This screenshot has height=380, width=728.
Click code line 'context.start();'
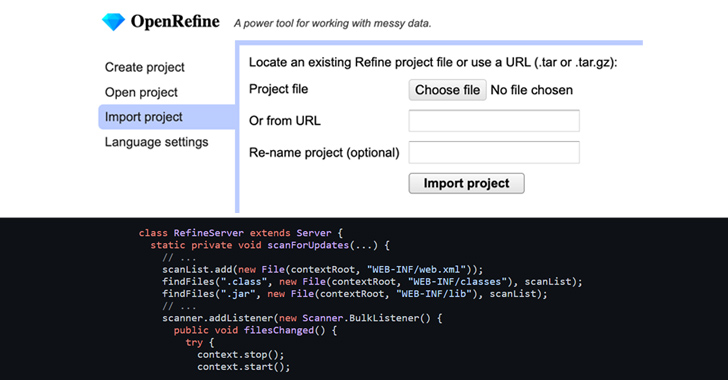(244, 367)
